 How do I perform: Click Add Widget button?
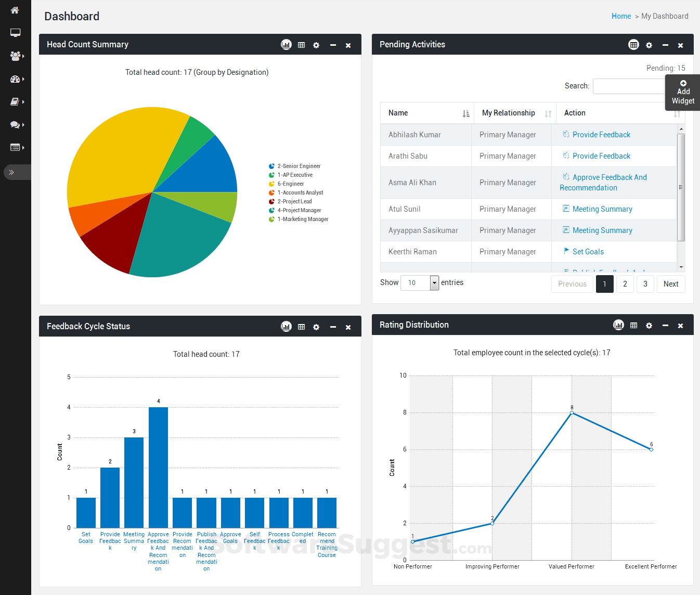[683, 93]
